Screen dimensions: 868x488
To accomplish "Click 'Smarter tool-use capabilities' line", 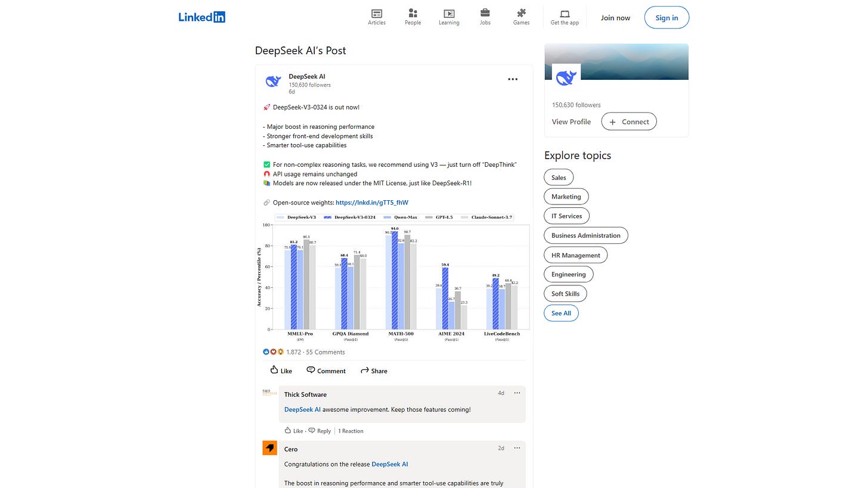I will coord(305,145).
